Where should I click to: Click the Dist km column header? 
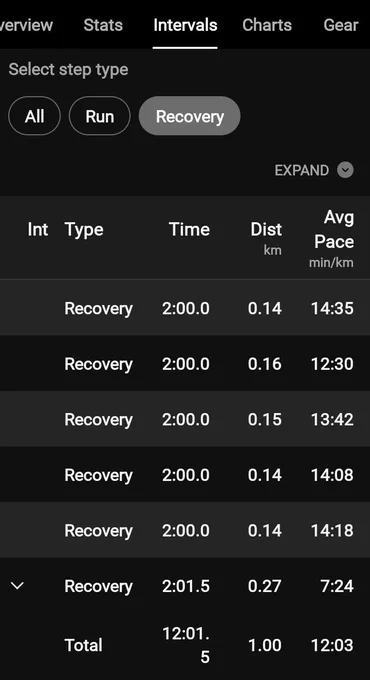tap(266, 237)
